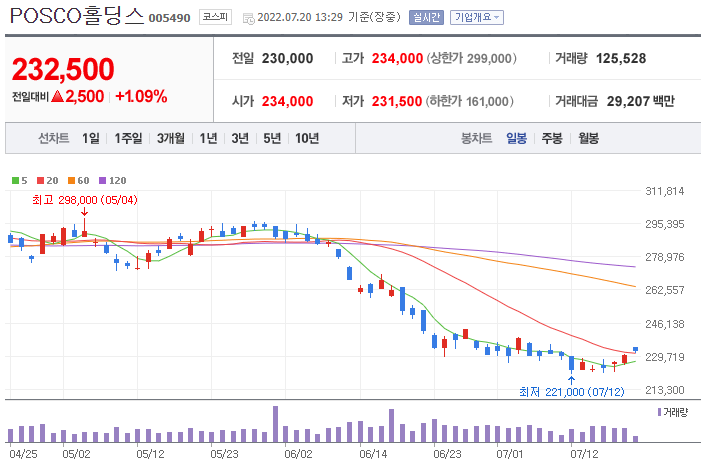701x464 pixels.
Task: Switch to 일봉 candlestick chart
Action: (x=516, y=138)
